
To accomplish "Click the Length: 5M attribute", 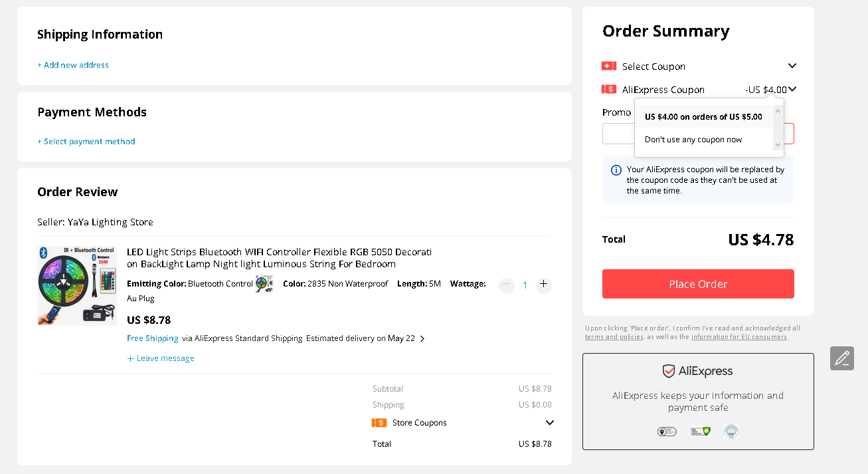I will pyautogui.click(x=419, y=284).
